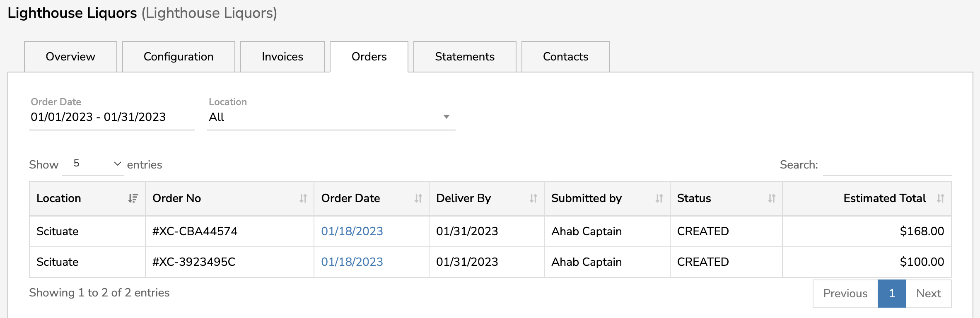This screenshot has width=980, height=318.
Task: Select page 1 in pagination
Action: 891,293
